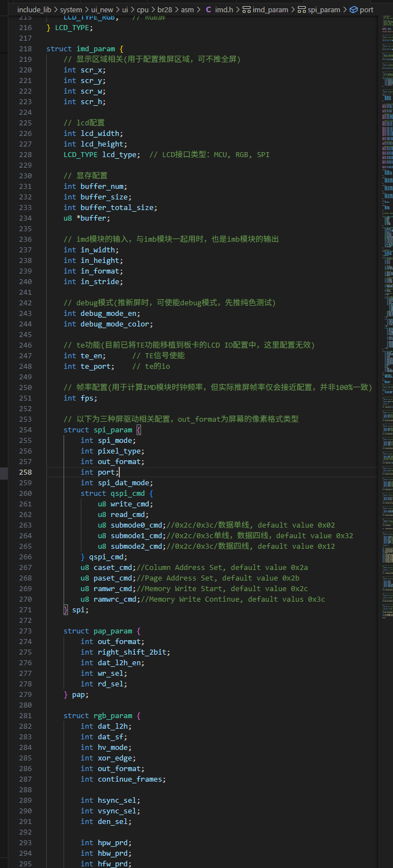Click 'struct rgb_param {' line
The height and width of the screenshot is (868, 393).
[102, 715]
